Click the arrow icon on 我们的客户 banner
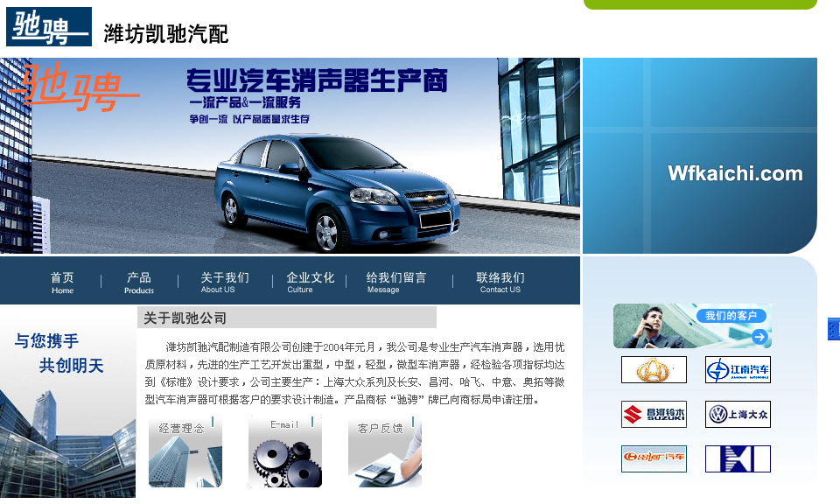Viewport: 840px width, 504px height. point(759,336)
